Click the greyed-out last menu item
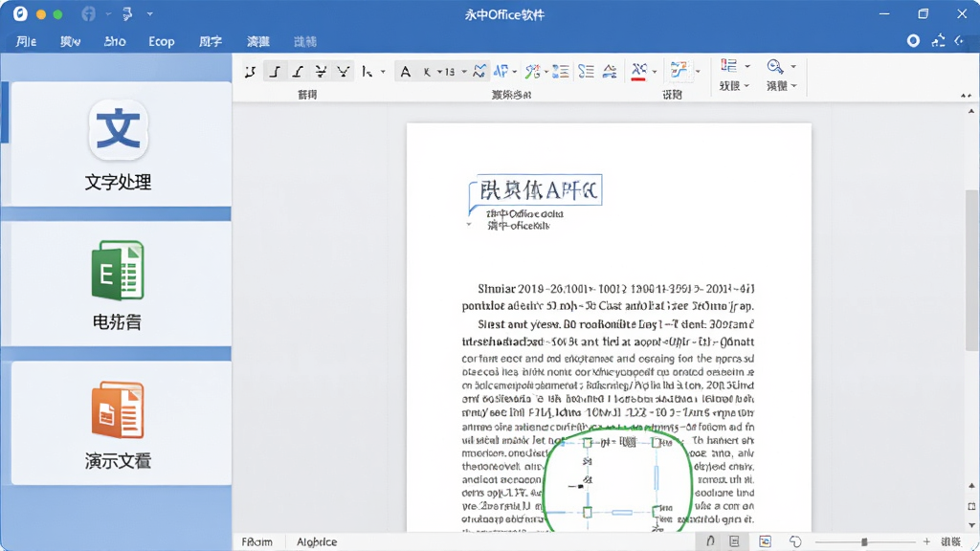This screenshot has width=980, height=551. [305, 41]
